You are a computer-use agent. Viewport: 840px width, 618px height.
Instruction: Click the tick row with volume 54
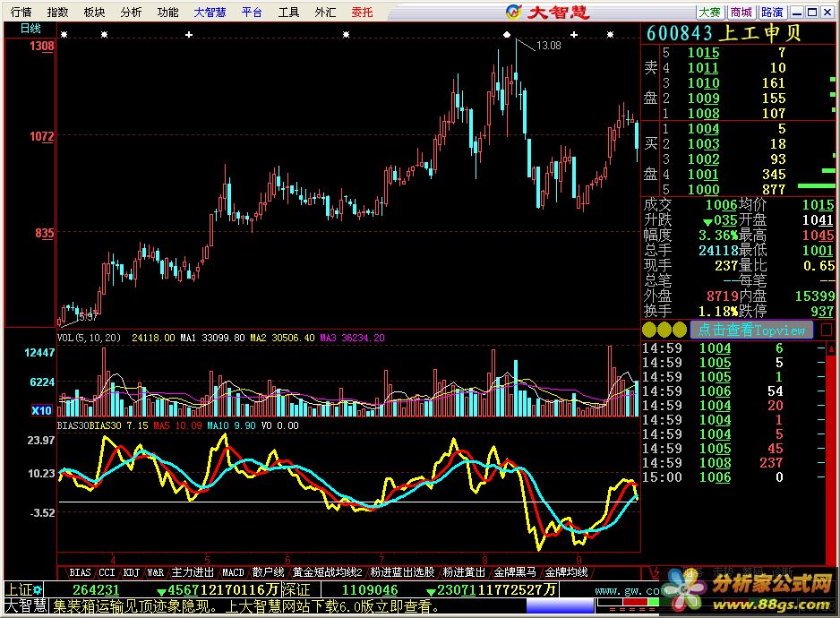pyautogui.click(x=733, y=391)
